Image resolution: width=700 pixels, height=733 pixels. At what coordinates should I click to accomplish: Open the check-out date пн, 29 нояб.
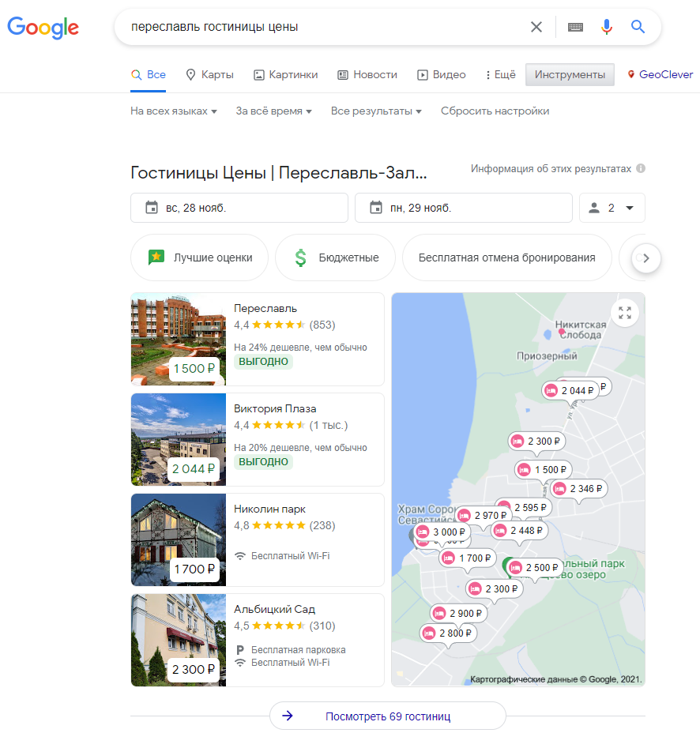coord(464,208)
